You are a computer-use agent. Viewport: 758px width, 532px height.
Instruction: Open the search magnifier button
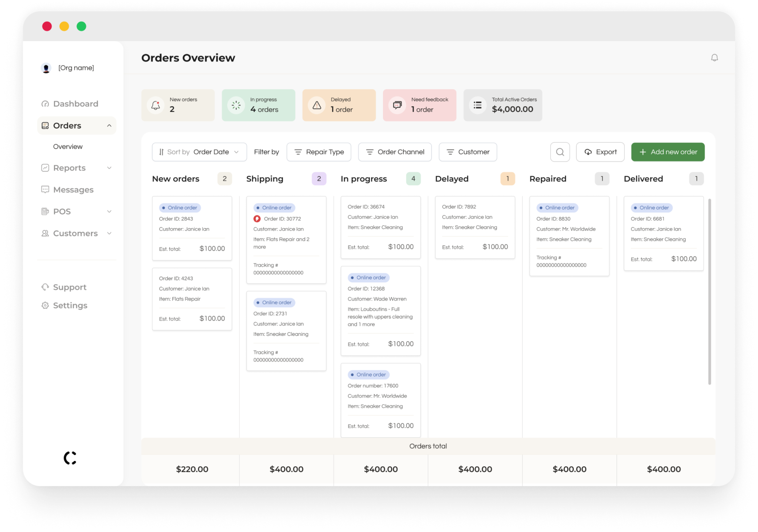pyautogui.click(x=560, y=152)
